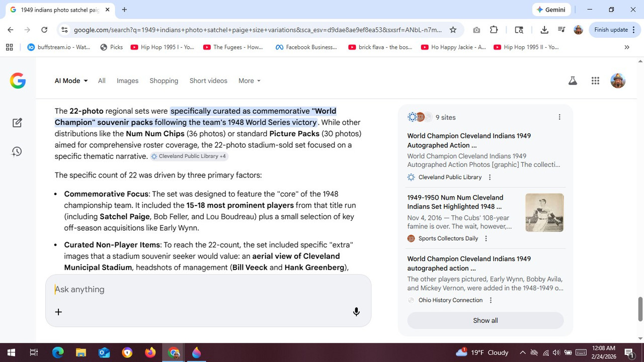Open 1949-1950 Num Num Cleveland Indians article
The width and height of the screenshot is (644, 362).
point(455,202)
